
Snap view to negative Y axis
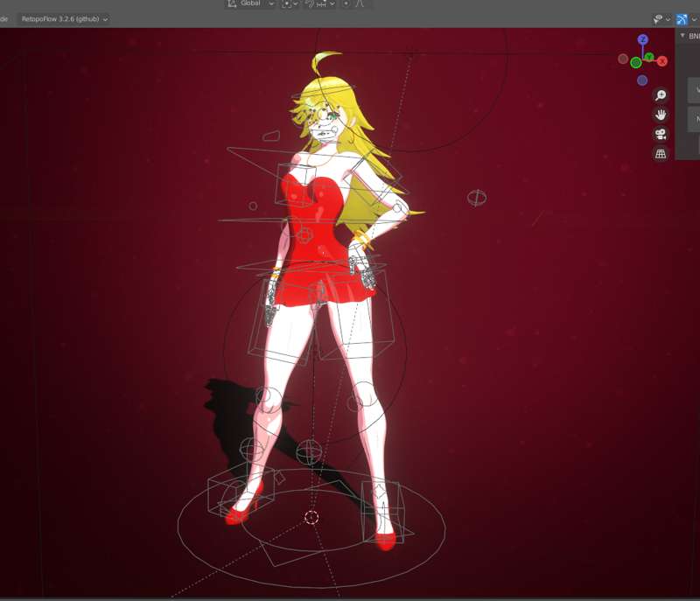[636, 63]
